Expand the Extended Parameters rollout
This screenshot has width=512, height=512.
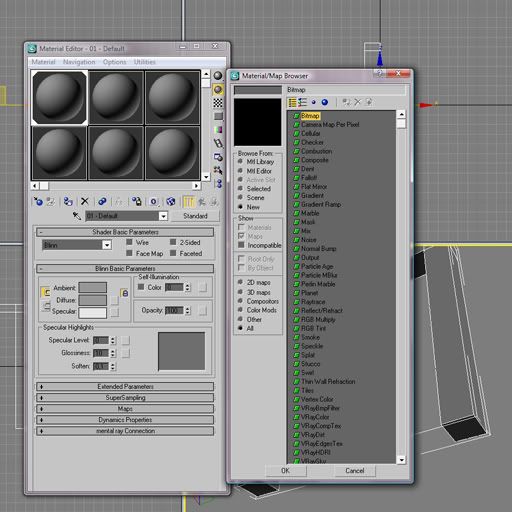point(125,386)
